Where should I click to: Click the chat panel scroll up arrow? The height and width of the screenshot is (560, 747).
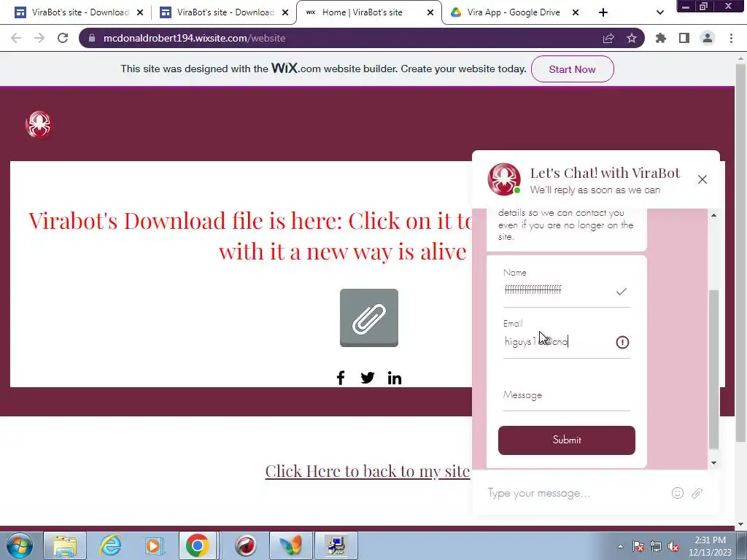coord(713,215)
